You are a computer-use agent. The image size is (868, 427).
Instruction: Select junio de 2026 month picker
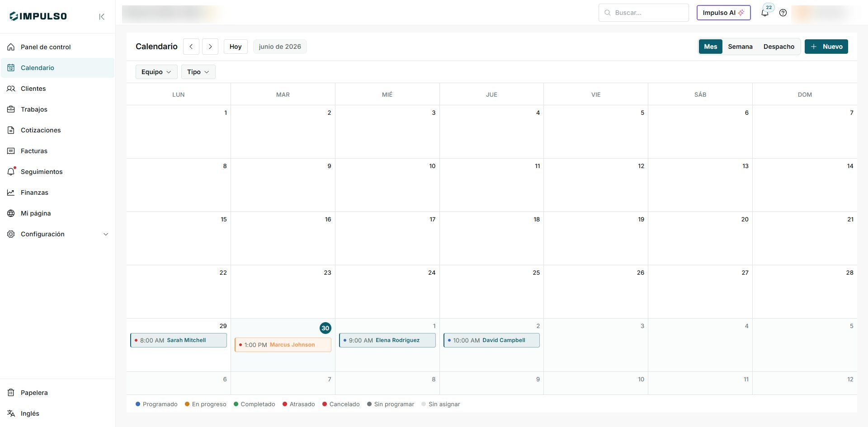(x=280, y=47)
